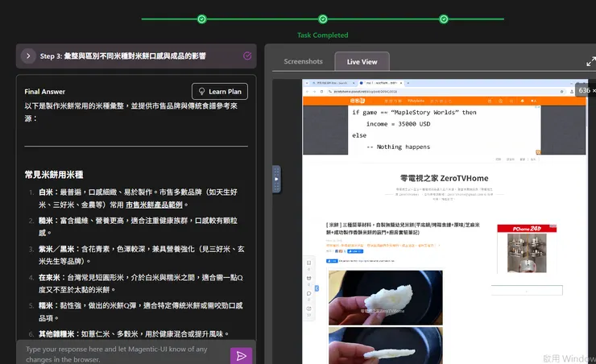Screen dimensions: 596x364
Task: Click the browser downloads icon
Action: [572, 92]
